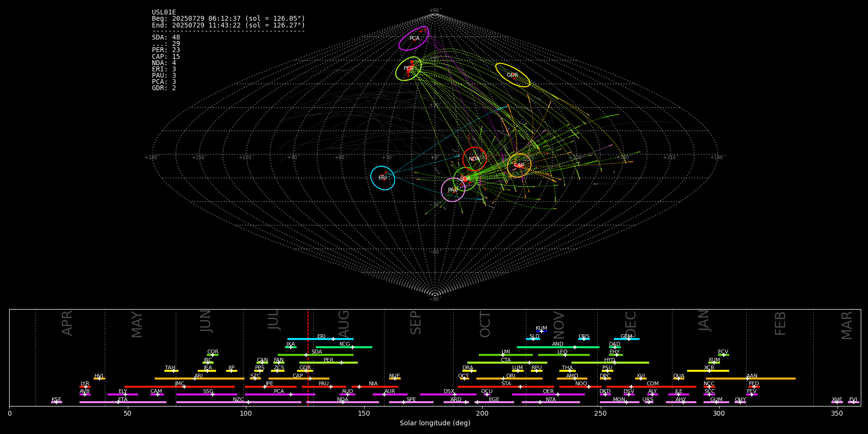Click the 150 tick on solar longitude axis
The image size is (868, 434).
(364, 413)
